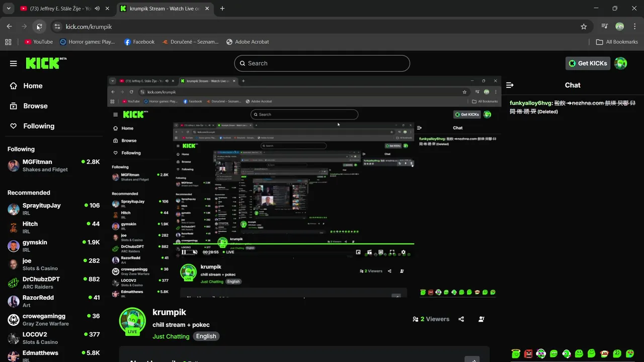This screenshot has width=644, height=362.
Task: Click the Get KICKs button
Action: (x=588, y=63)
